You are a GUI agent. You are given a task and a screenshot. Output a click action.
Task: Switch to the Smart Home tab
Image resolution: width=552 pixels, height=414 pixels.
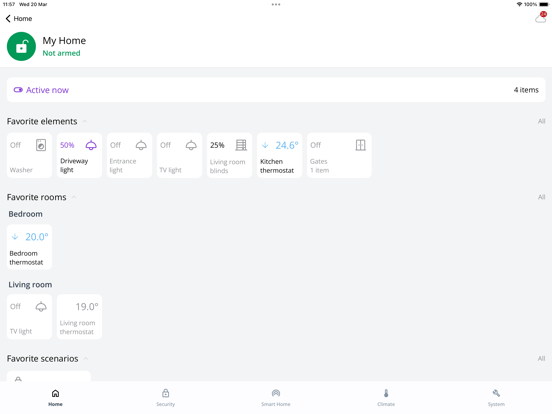[276, 398]
